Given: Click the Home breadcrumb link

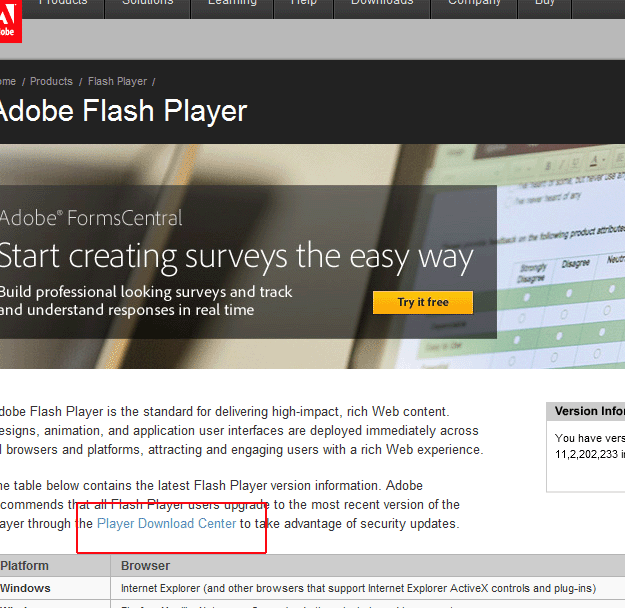Looking at the screenshot, I should 8,81.
